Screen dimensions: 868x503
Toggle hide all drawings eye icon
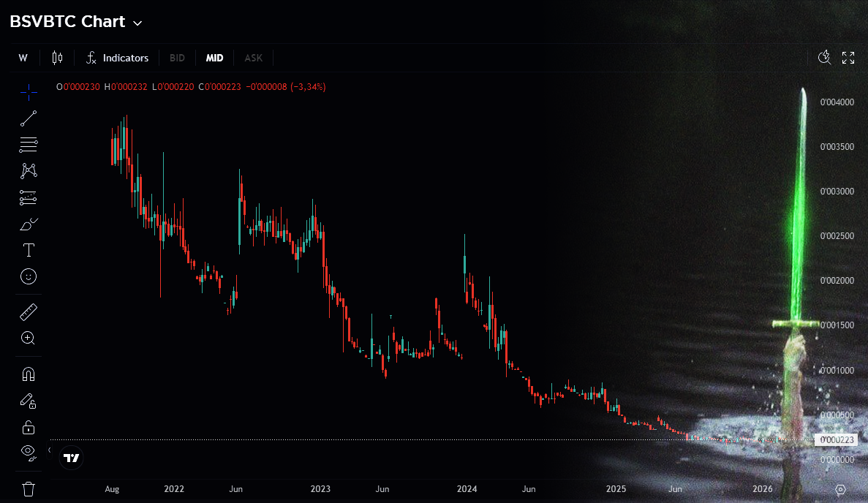click(29, 453)
